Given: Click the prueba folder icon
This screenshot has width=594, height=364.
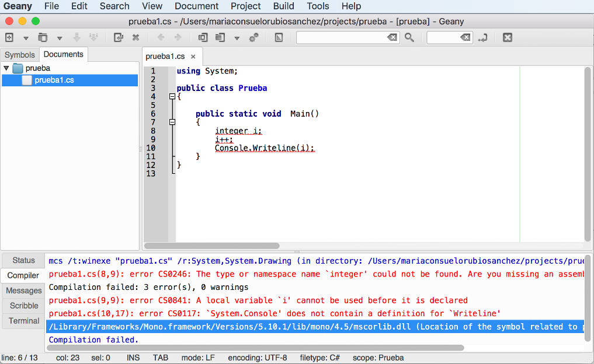Looking at the screenshot, I should coord(18,68).
